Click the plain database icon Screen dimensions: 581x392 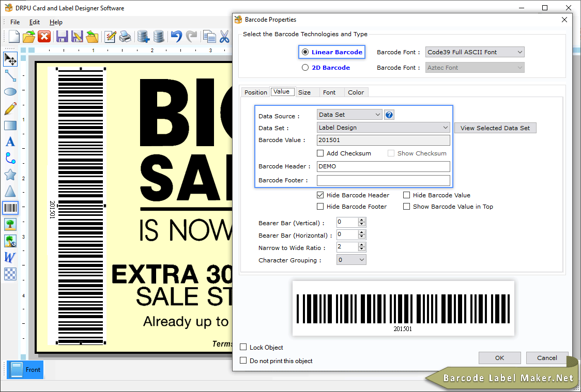click(159, 36)
